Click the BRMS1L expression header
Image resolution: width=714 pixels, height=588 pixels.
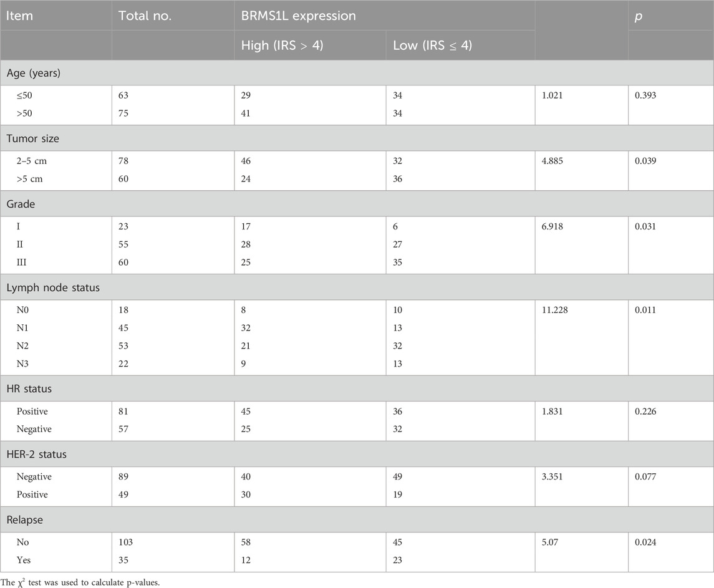(x=298, y=16)
